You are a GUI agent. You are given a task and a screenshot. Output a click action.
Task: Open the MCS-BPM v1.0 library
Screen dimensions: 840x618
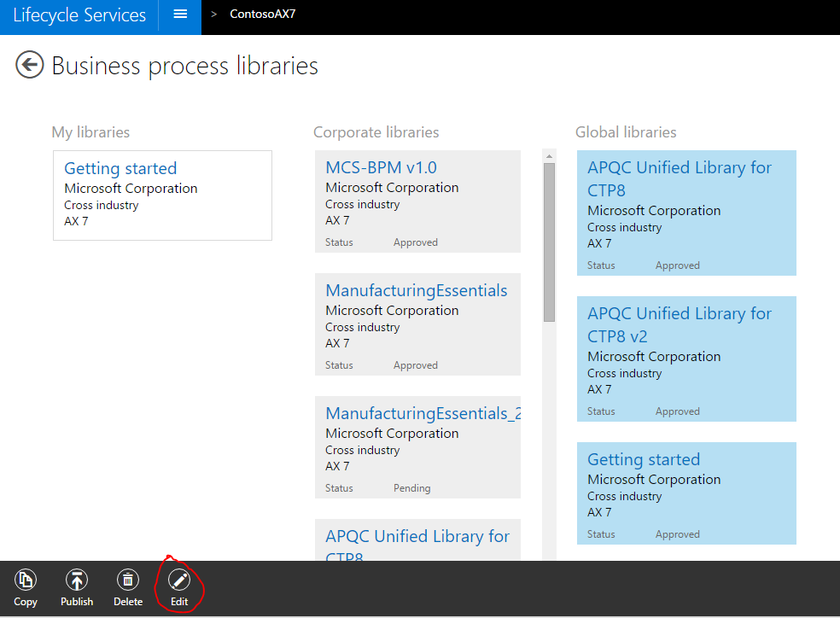[x=381, y=168]
